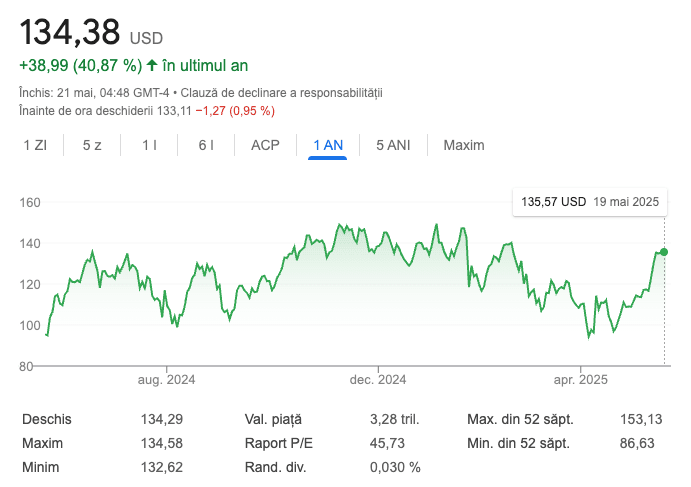The width and height of the screenshot is (691, 487).
Task: Click the green endpoint dot on chart
Action: [x=664, y=252]
